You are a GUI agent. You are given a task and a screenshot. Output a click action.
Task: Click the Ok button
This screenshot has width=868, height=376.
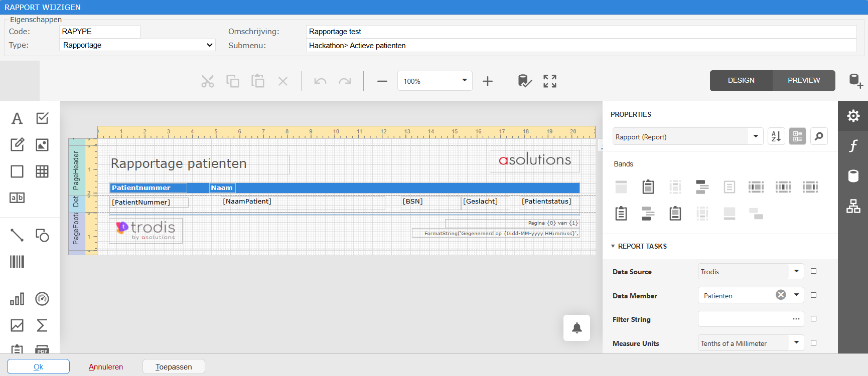pos(38,366)
